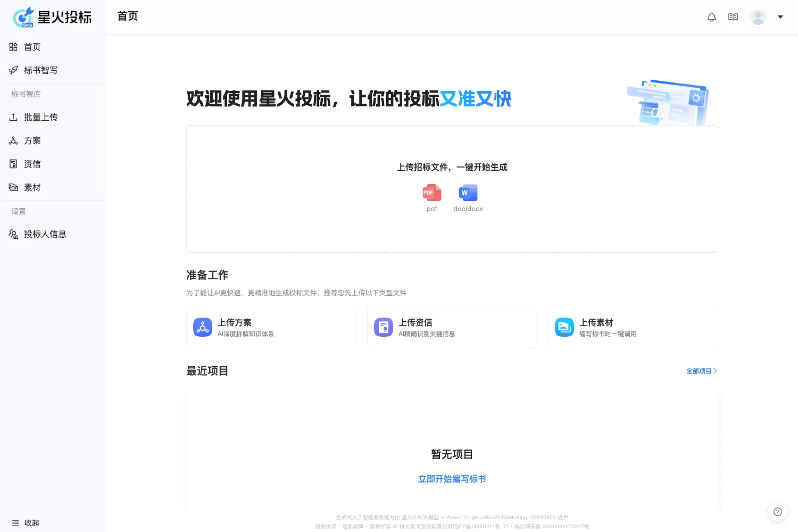Viewport: 798px width, 532px height.
Task: Collapse the sidebar with 收起
Action: pos(26,523)
